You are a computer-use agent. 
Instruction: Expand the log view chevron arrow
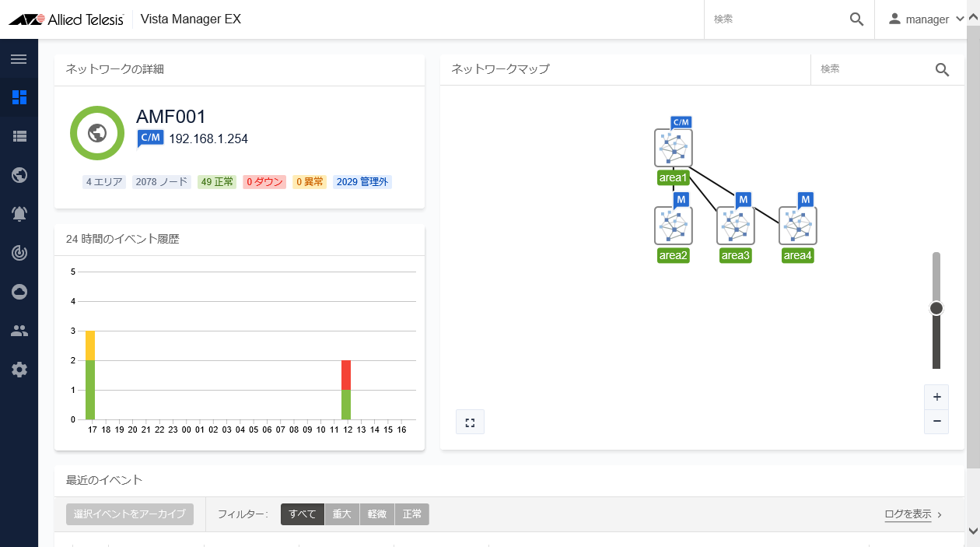coord(940,514)
